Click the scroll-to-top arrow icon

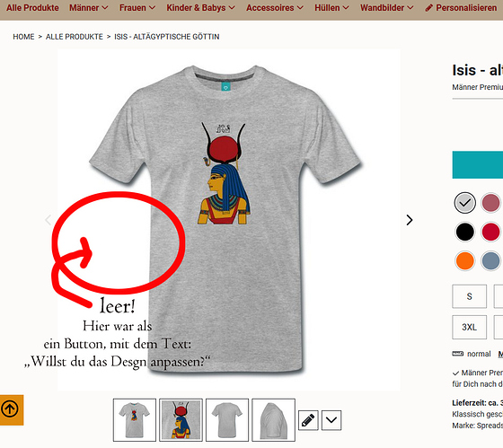[10, 409]
